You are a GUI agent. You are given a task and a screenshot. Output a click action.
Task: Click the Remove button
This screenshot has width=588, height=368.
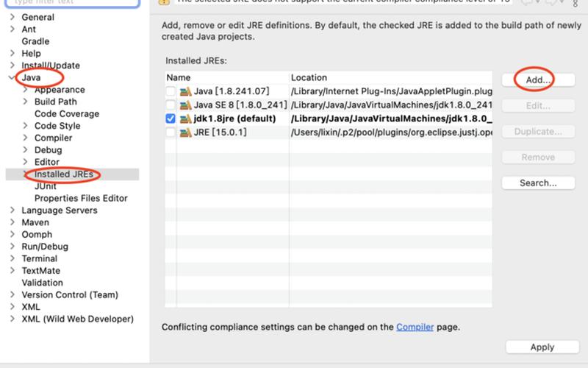538,157
